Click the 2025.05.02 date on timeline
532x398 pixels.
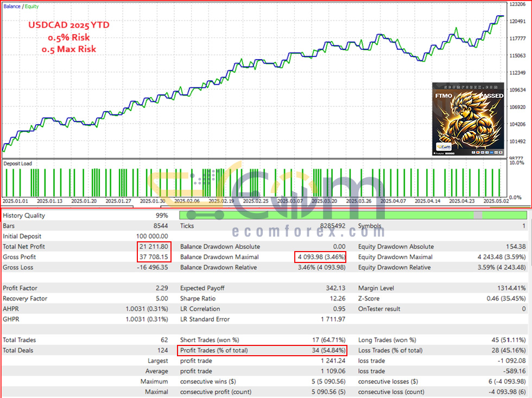496,201
